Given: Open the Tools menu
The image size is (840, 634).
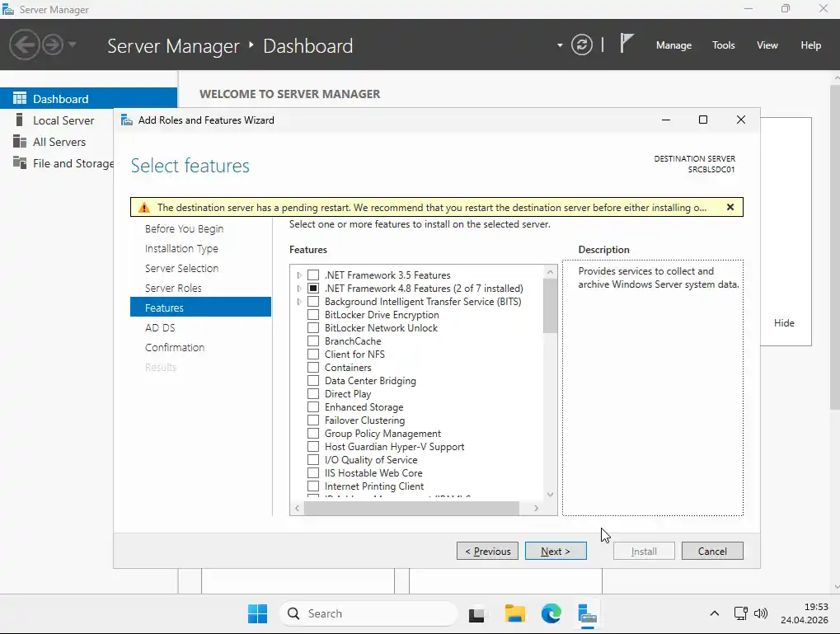Looking at the screenshot, I should point(723,45).
